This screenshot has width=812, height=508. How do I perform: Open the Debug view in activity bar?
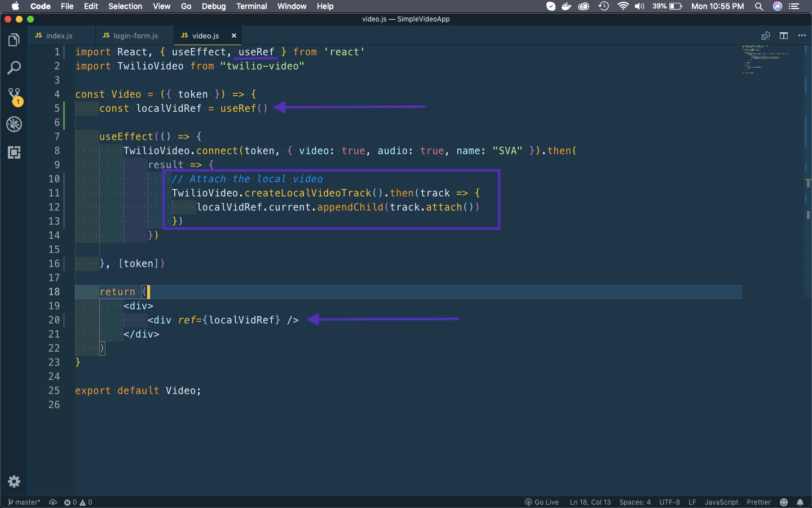14,124
